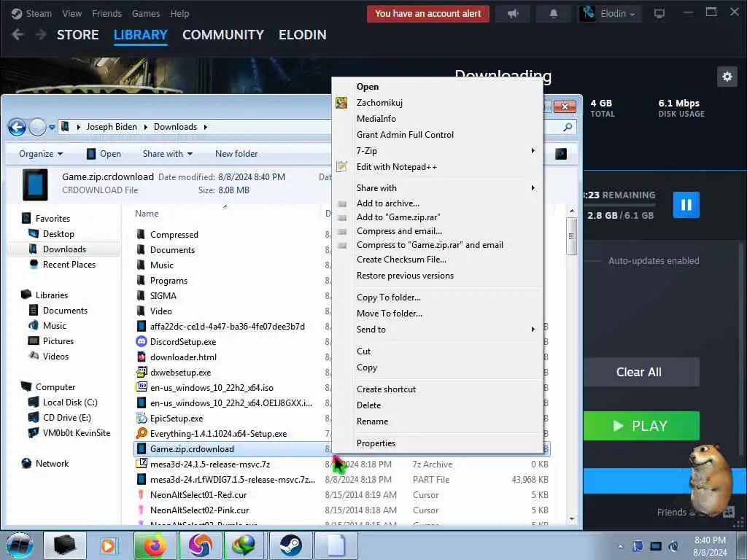Viewport: 747px width, 560px height.
Task: Open recent pages dropdown arrow in Explorer
Action: pos(52,128)
